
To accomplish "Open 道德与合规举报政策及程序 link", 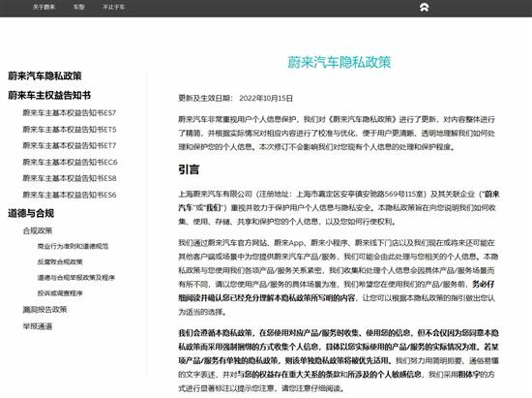I will point(76,278).
